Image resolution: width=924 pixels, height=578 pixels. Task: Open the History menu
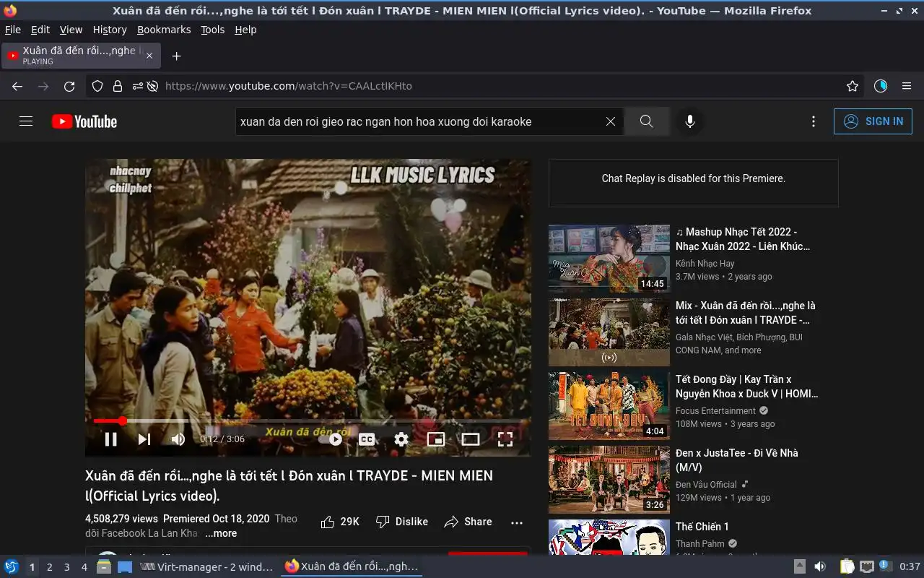(110, 30)
